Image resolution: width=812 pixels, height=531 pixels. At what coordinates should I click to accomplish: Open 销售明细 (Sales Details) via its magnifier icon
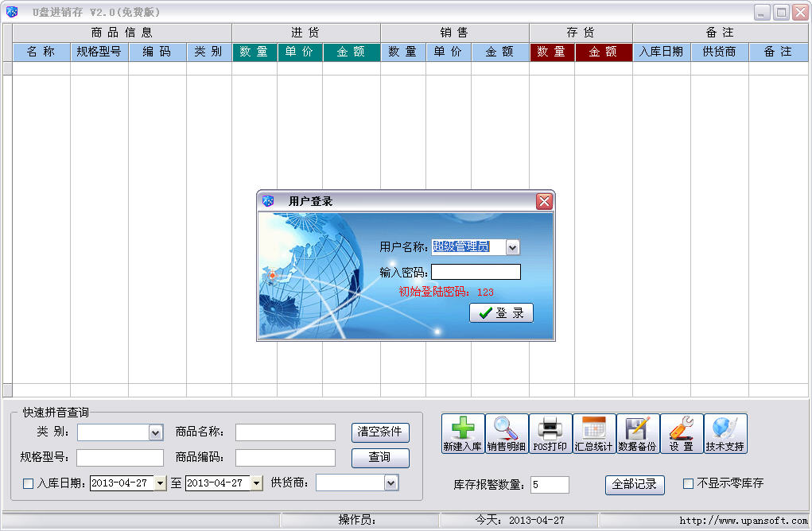click(507, 433)
